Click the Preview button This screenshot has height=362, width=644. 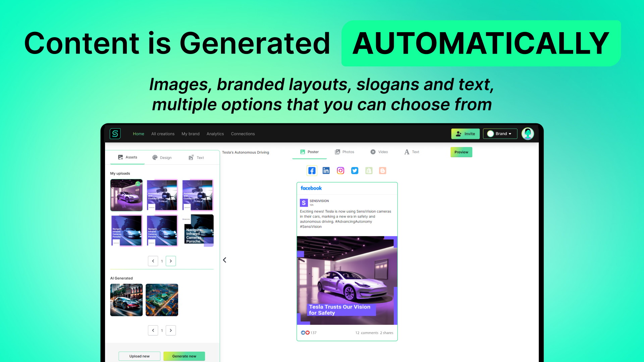461,152
